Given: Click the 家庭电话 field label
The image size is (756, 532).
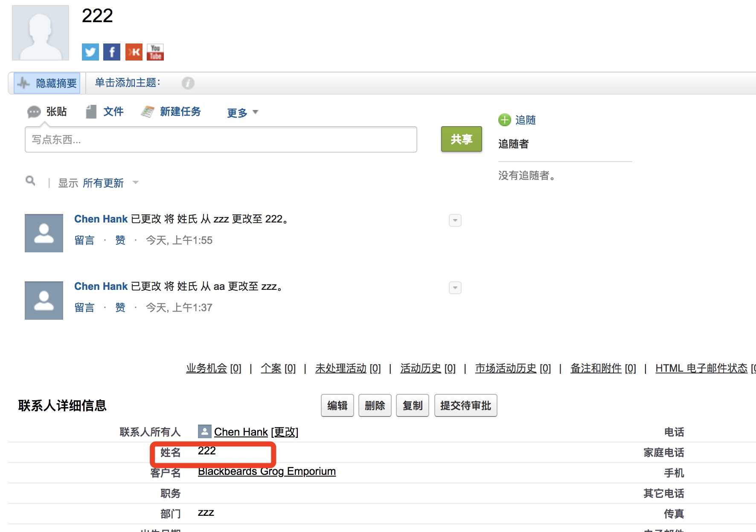Looking at the screenshot, I should (664, 453).
